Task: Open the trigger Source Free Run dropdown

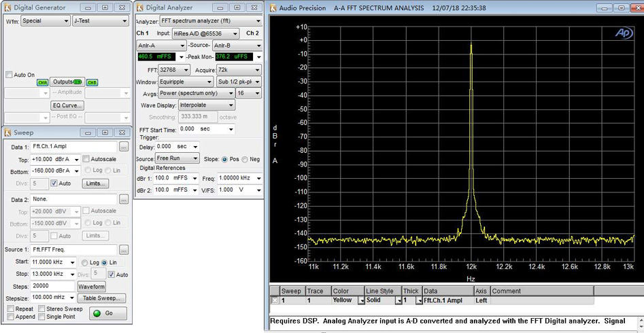Action: [x=177, y=158]
